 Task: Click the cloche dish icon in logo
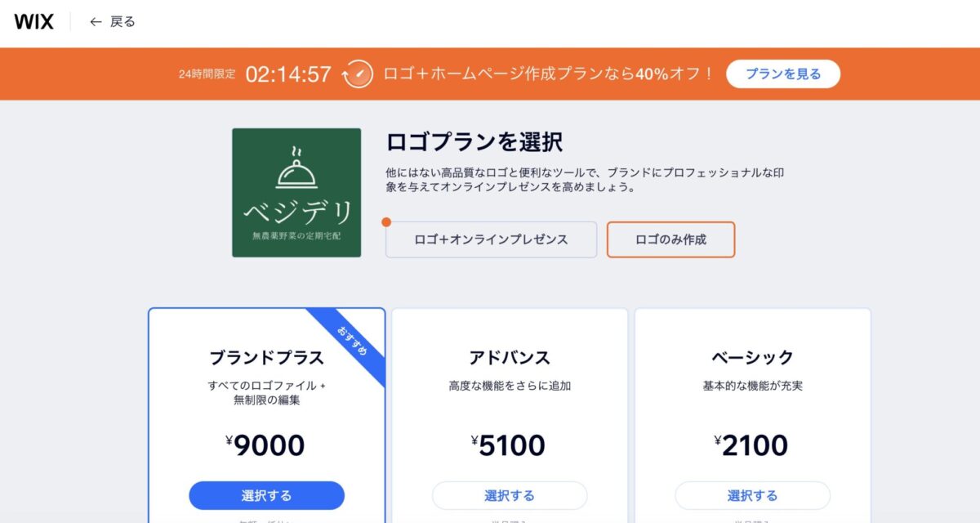pos(296,168)
